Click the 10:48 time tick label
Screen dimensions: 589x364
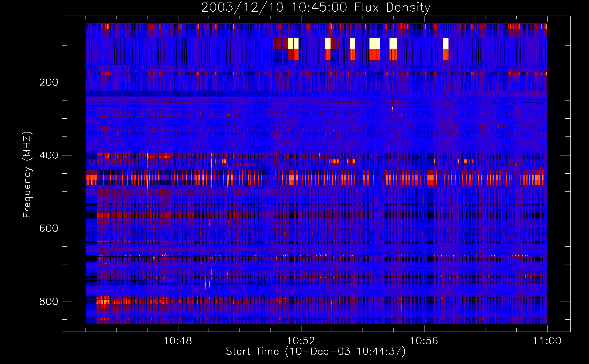point(178,341)
